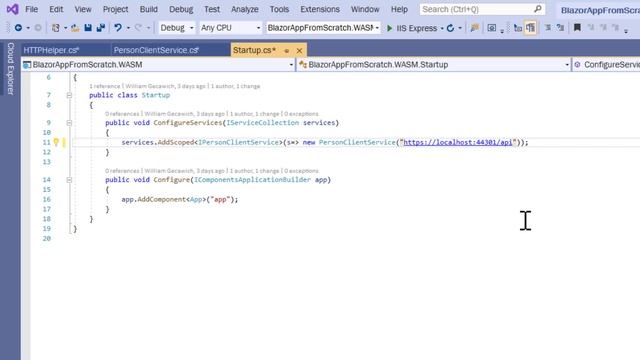This screenshot has height=360, width=640.
Task: Click the magnifier icon in search box
Action: [x=538, y=9]
